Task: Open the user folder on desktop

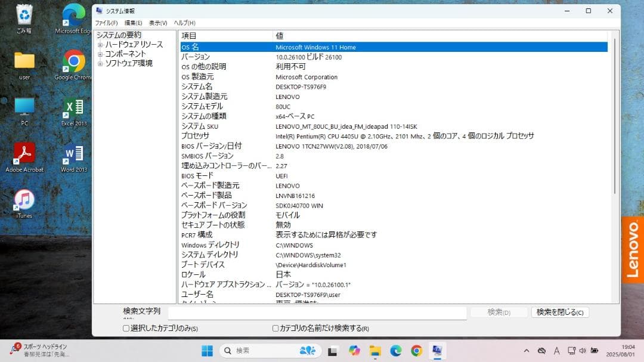Action: tap(24, 66)
